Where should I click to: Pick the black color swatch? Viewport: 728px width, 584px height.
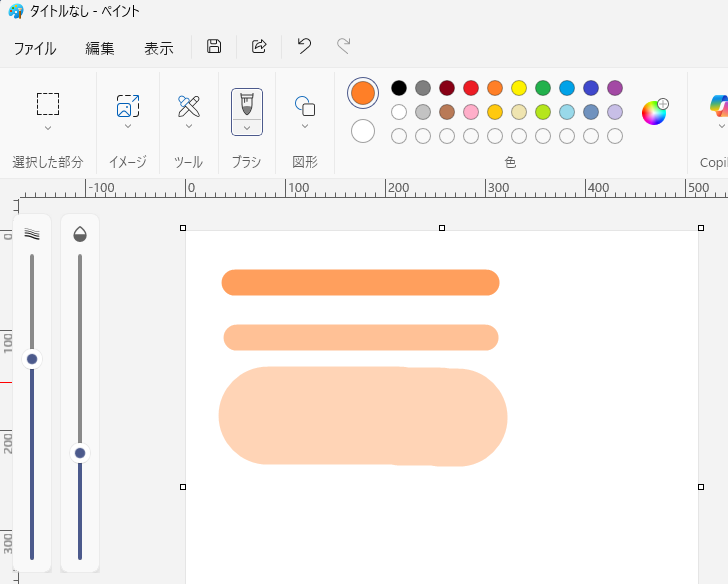point(399,88)
